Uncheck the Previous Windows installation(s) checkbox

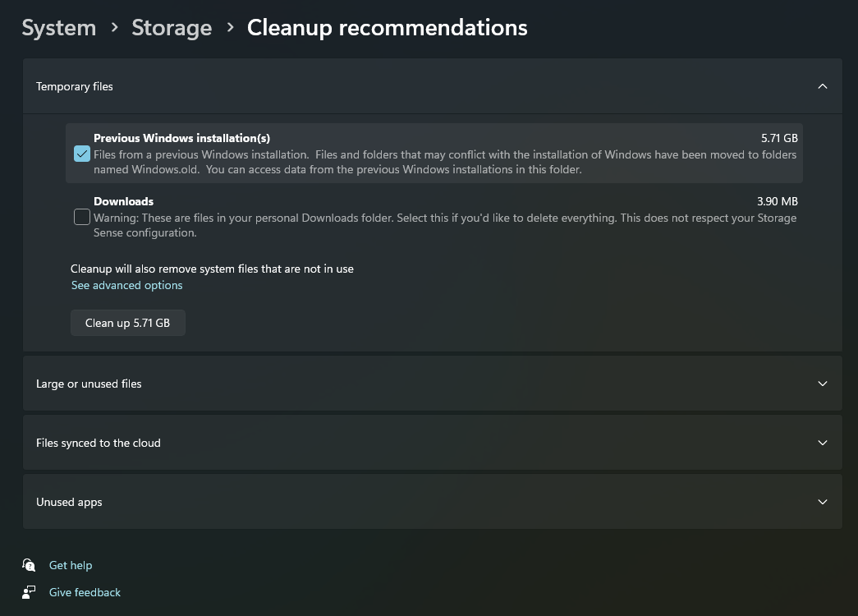pyautogui.click(x=82, y=154)
